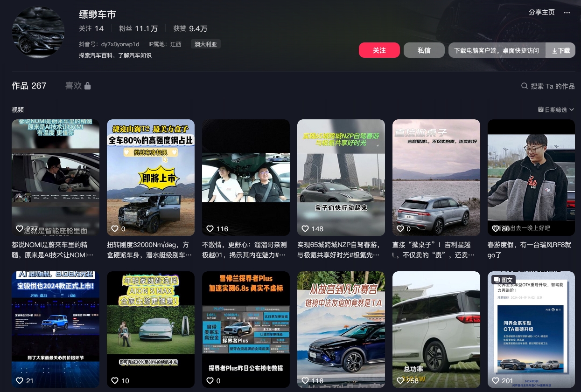Open the 极越01 interview video thumbnail
Viewport: 581px width, 392px height.
click(x=246, y=178)
